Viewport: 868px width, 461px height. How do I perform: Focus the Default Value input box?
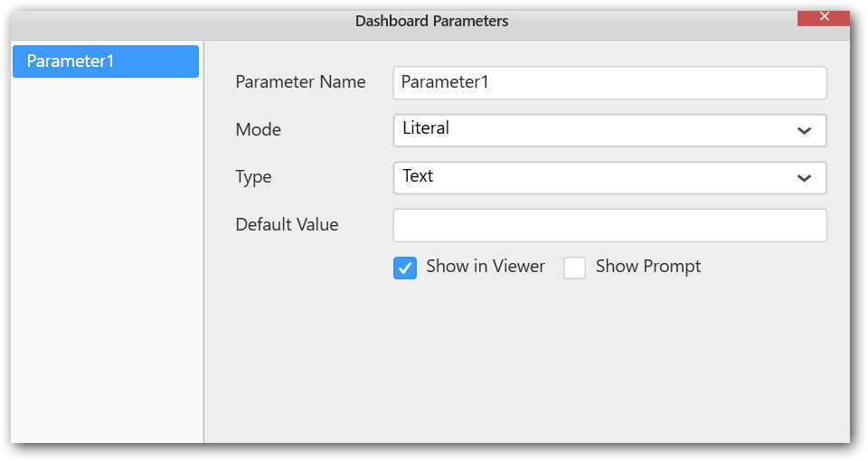pos(609,225)
